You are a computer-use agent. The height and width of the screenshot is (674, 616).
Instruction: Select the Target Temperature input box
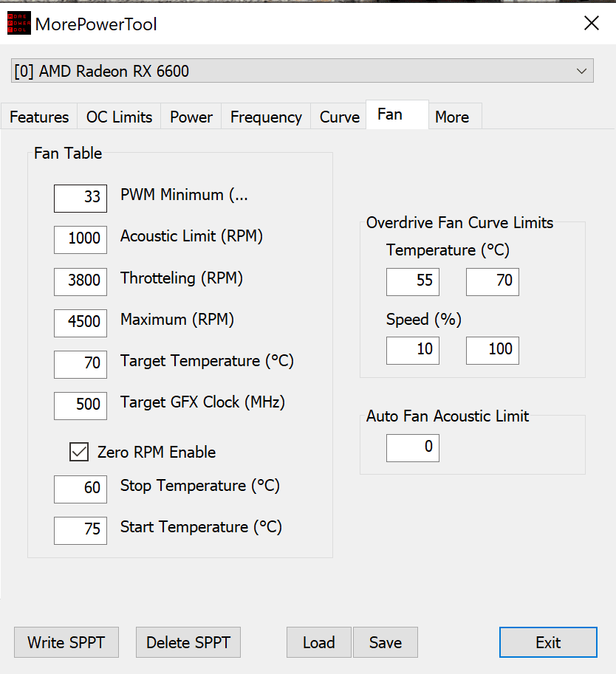81,363
